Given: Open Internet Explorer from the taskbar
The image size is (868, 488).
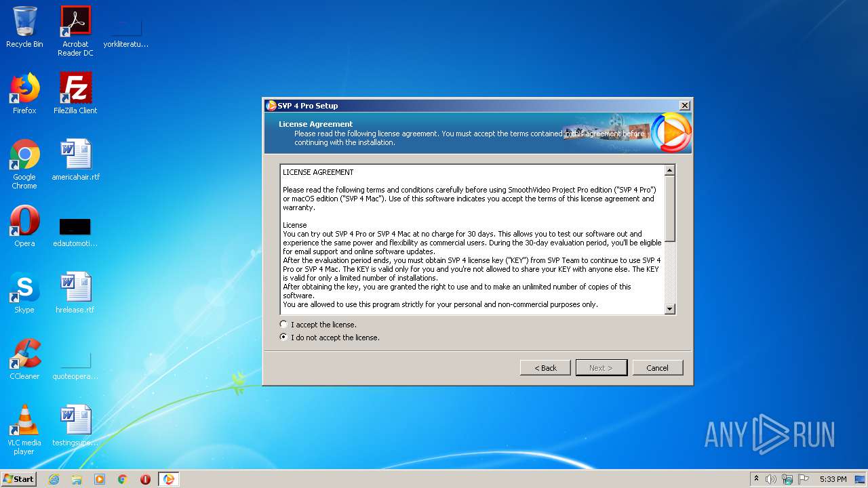Looking at the screenshot, I should (x=54, y=479).
